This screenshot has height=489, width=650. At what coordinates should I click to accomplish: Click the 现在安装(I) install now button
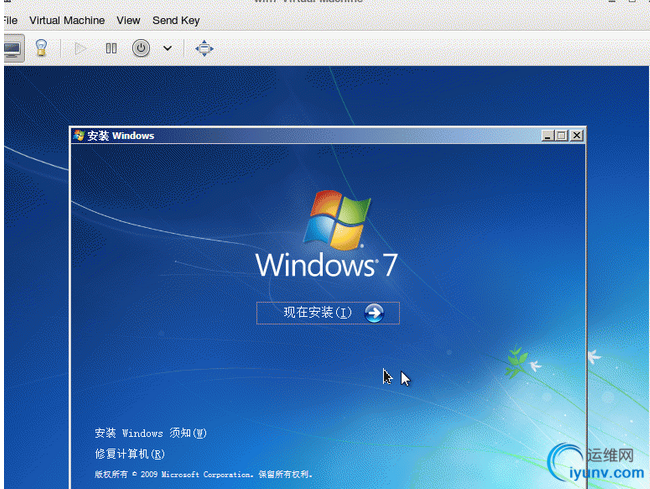click(x=328, y=313)
